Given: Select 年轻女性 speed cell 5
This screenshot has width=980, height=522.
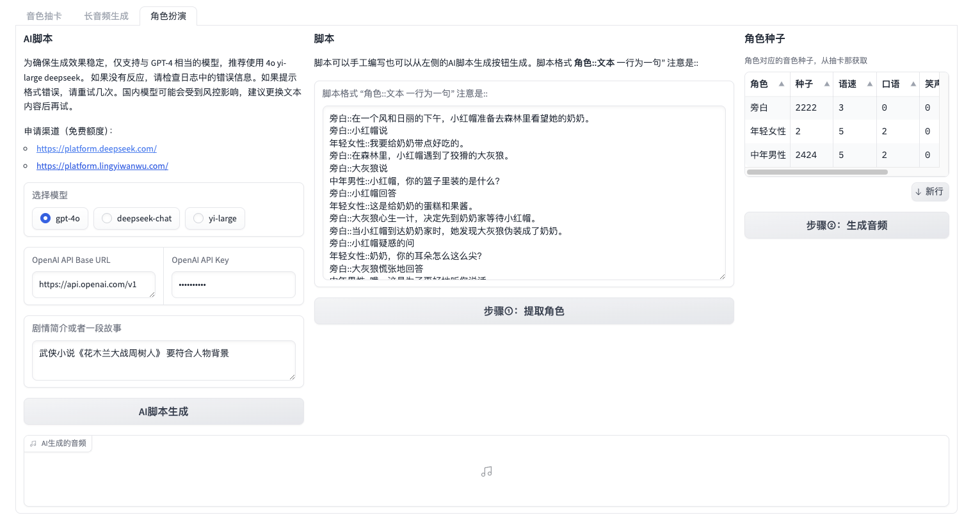Looking at the screenshot, I should [x=855, y=131].
